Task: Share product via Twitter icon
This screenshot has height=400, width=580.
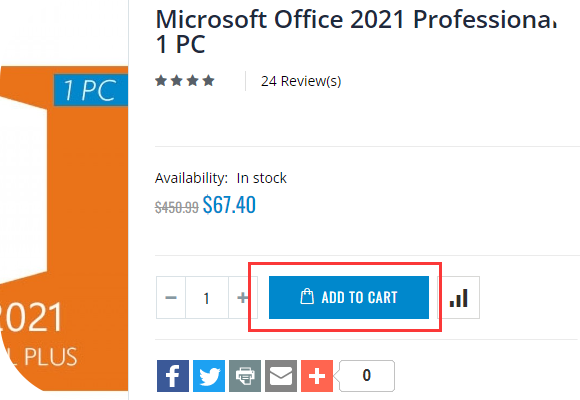Action: click(x=209, y=376)
